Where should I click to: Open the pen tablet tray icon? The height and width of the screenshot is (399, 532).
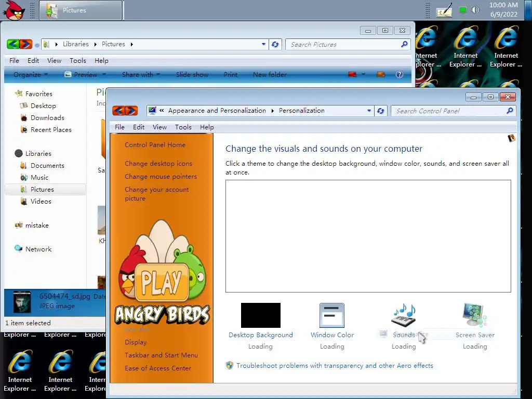pyautogui.click(x=444, y=10)
